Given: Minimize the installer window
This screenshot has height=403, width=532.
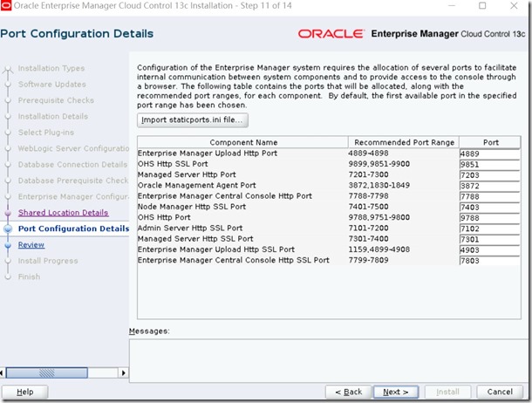Looking at the screenshot, I should 452,5.
